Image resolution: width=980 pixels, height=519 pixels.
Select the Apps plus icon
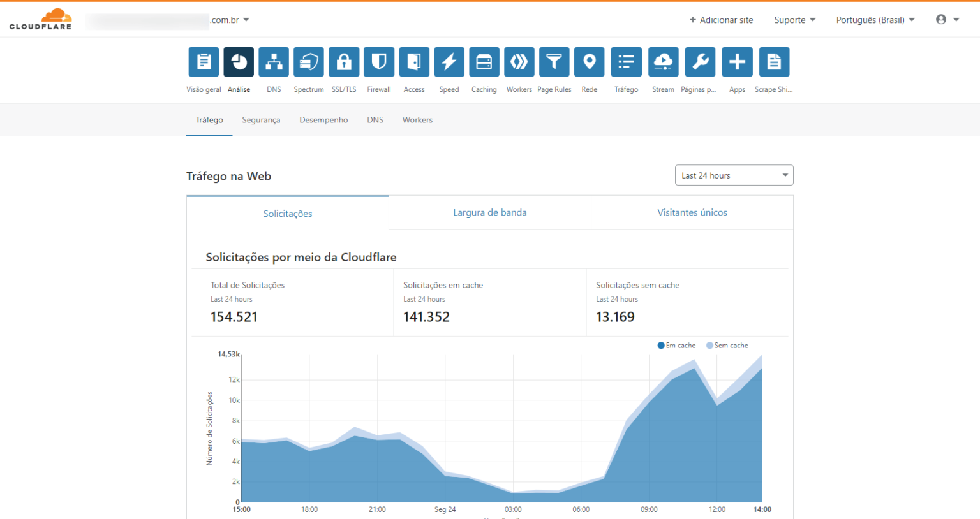[x=737, y=62]
